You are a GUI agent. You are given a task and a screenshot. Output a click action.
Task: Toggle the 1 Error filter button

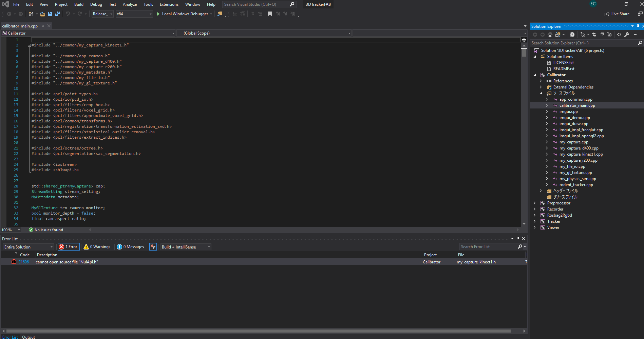69,247
